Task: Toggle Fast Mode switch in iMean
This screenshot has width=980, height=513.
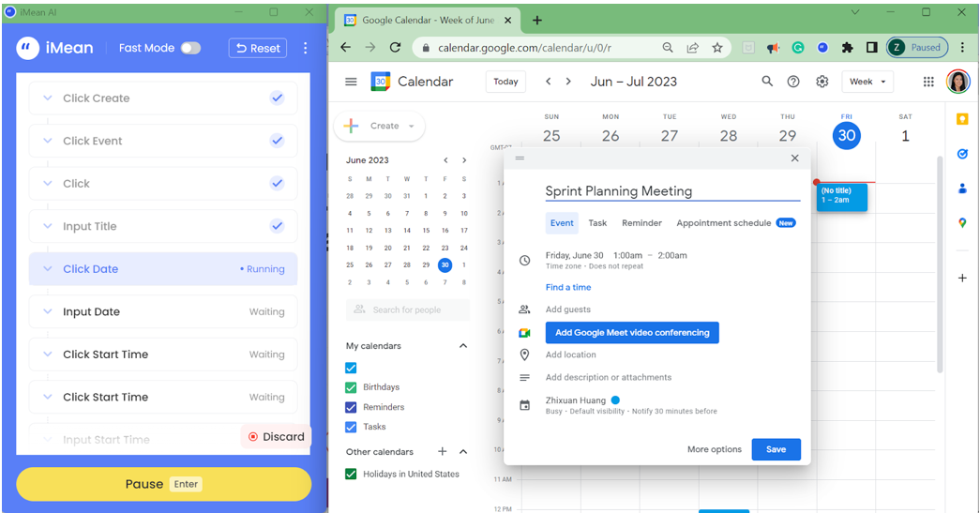Action: click(190, 48)
